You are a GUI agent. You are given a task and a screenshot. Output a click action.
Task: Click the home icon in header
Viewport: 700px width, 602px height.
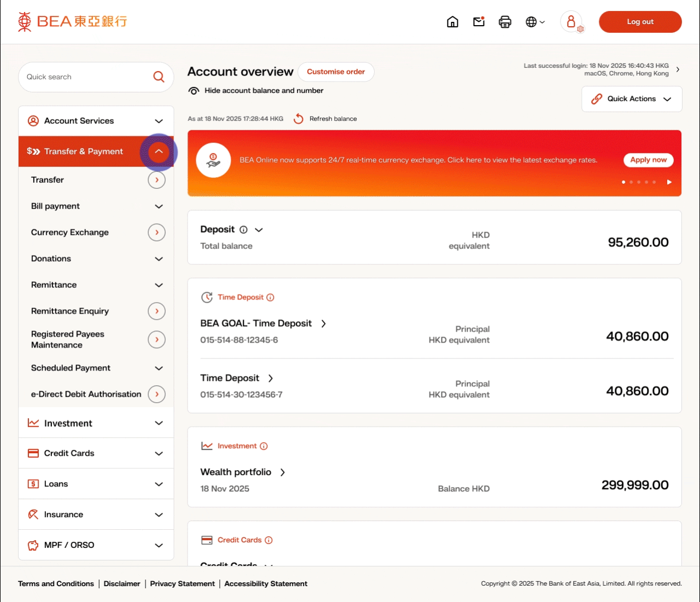(452, 22)
